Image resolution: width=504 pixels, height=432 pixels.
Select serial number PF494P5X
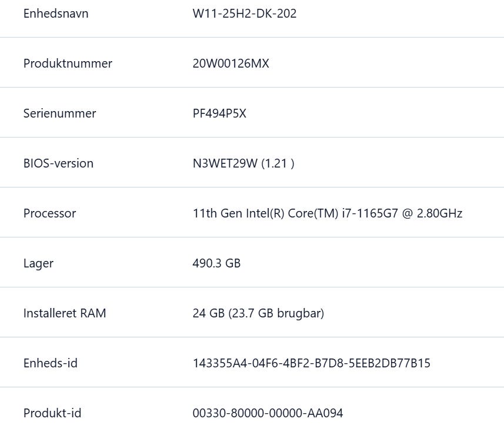point(219,113)
